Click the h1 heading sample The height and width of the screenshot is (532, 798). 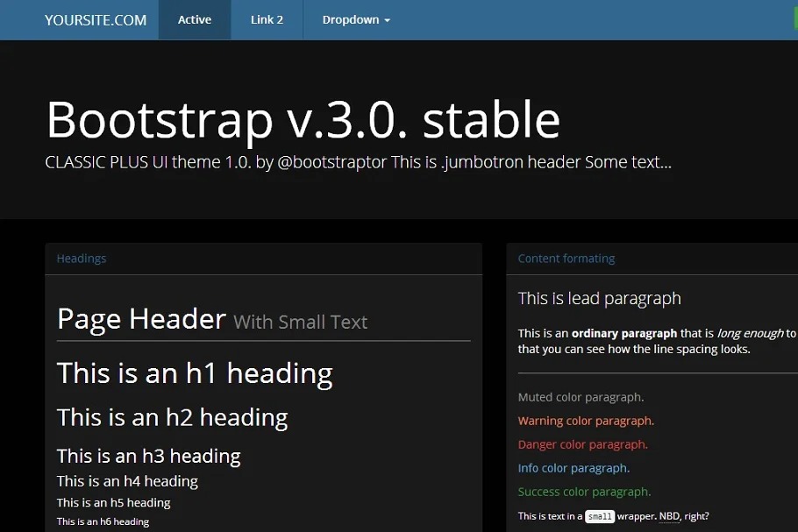coord(195,373)
